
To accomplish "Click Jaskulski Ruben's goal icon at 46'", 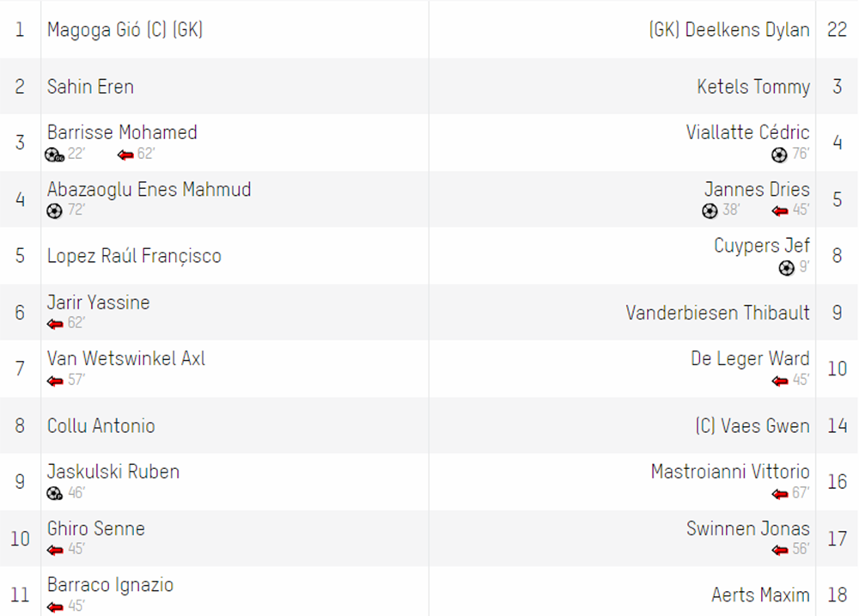I will coord(55,493).
